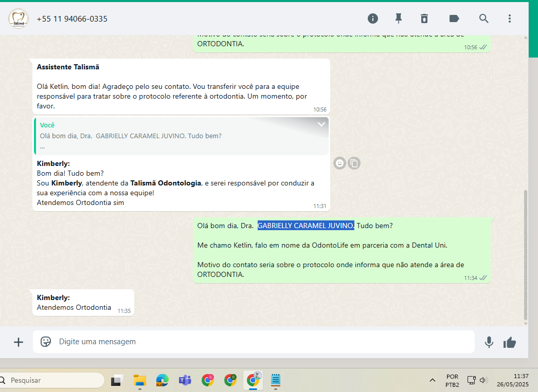Image resolution: width=538 pixels, height=392 pixels.
Task: Open network settings in the system tray
Action: (x=472, y=380)
